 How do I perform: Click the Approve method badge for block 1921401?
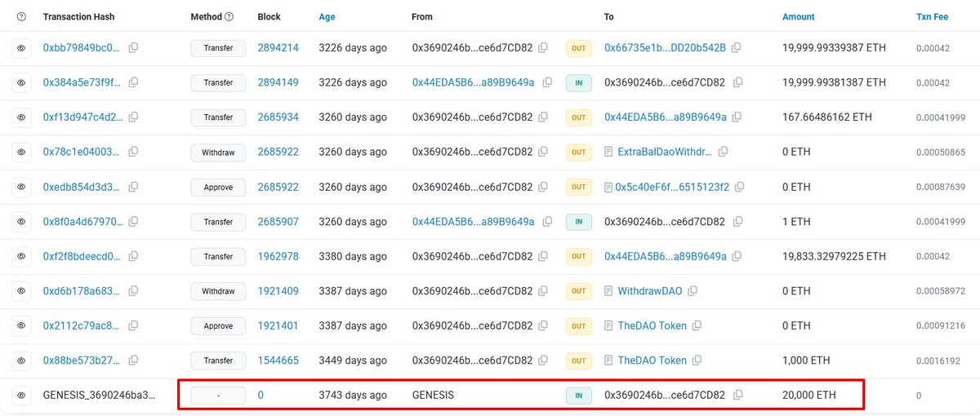click(218, 325)
